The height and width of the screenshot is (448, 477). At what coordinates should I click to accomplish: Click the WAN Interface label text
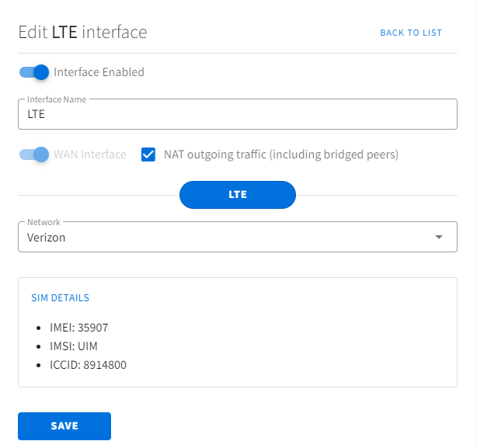pos(90,155)
